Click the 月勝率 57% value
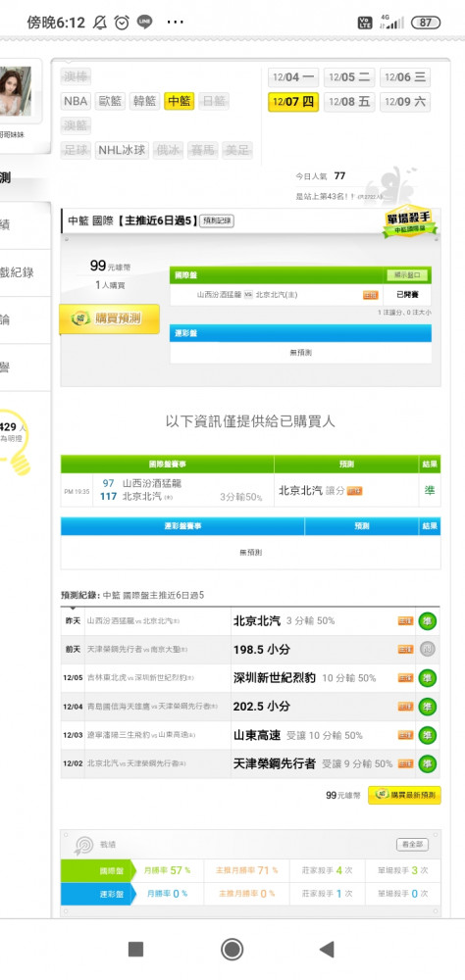The image size is (465, 980). tap(167, 870)
